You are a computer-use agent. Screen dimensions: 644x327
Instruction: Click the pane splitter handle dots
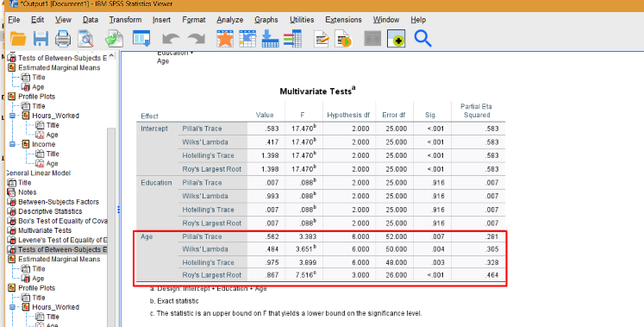[119, 210]
